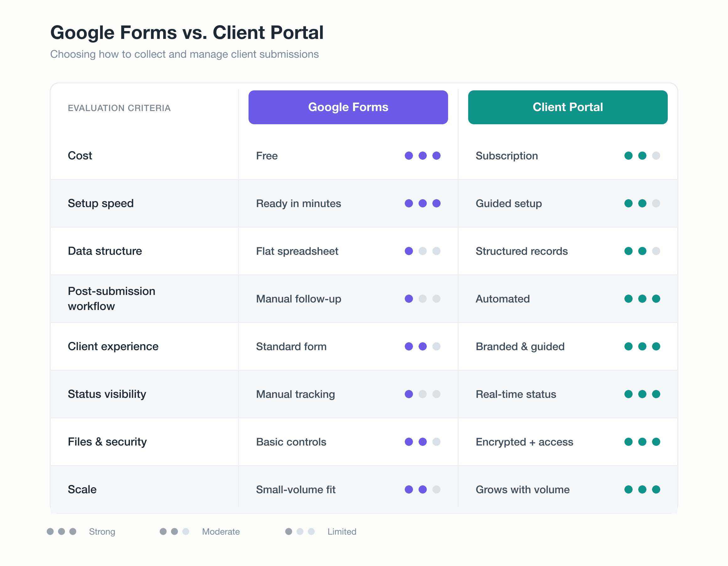Click the 'Manual tracking' cell text
This screenshot has width=728, height=566.
click(x=295, y=394)
